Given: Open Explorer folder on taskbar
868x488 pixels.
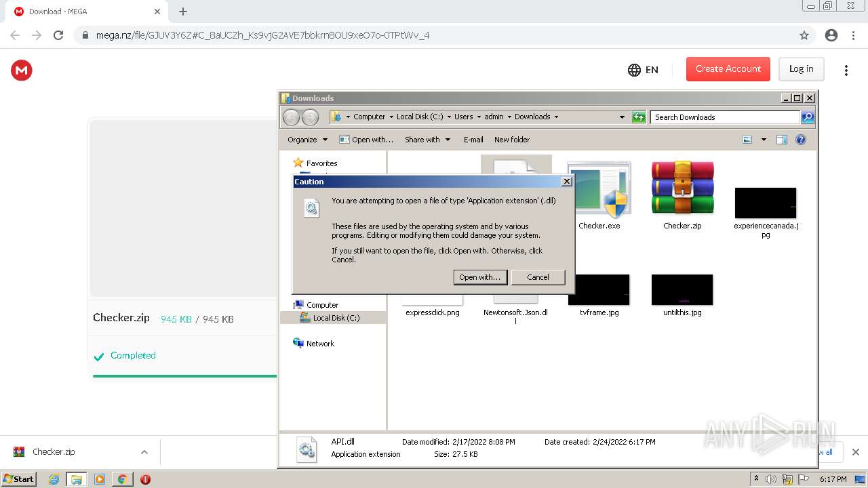Looking at the screenshot, I should (77, 479).
